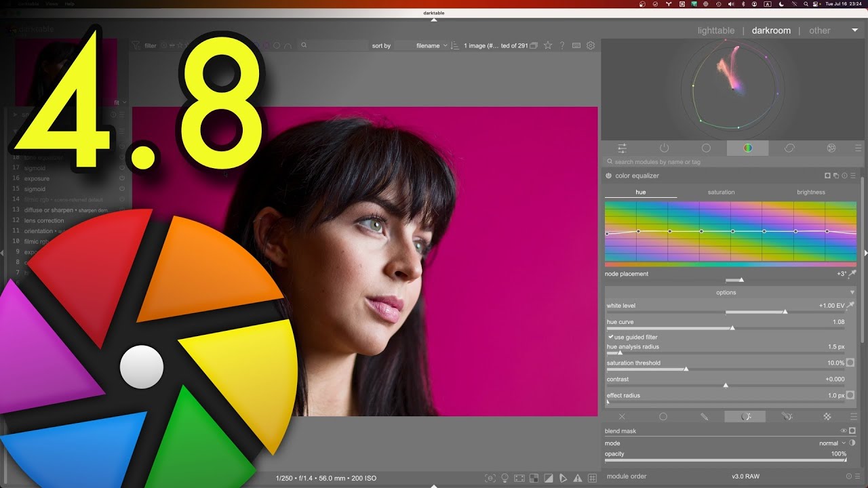868x488 pixels.
Task: Pick white level with eyedropper
Action: (850, 306)
